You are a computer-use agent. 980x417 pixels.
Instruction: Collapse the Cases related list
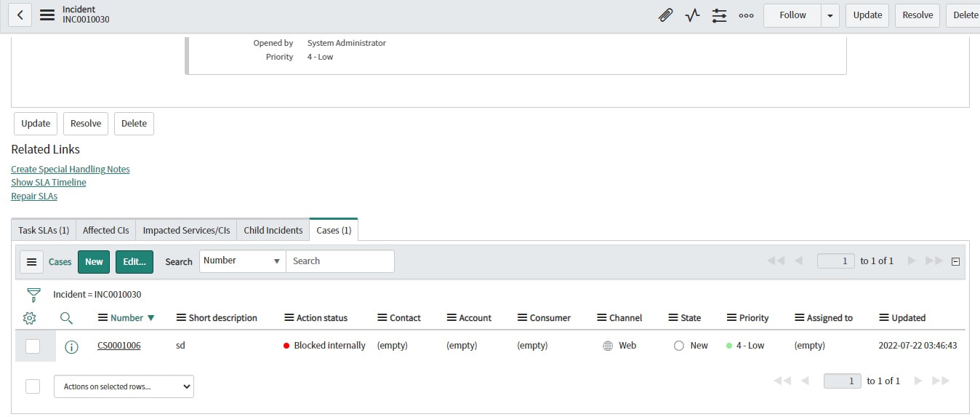tap(956, 261)
